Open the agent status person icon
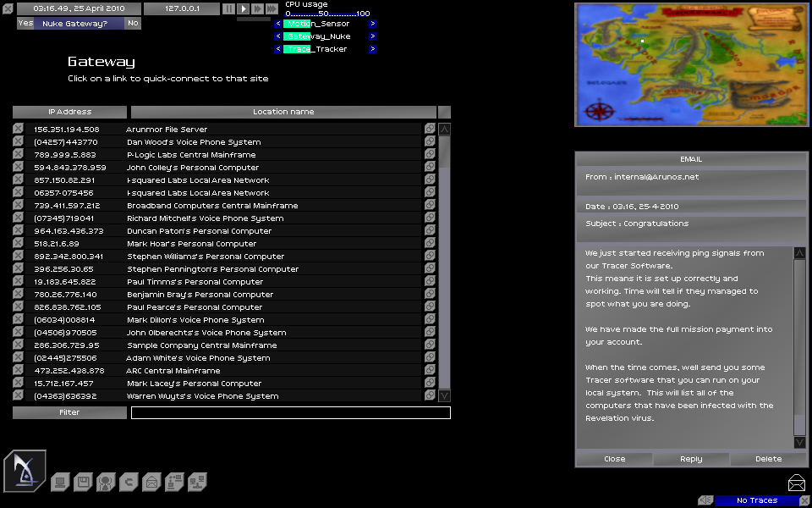Screen dimensions: 812x508 point(105,483)
